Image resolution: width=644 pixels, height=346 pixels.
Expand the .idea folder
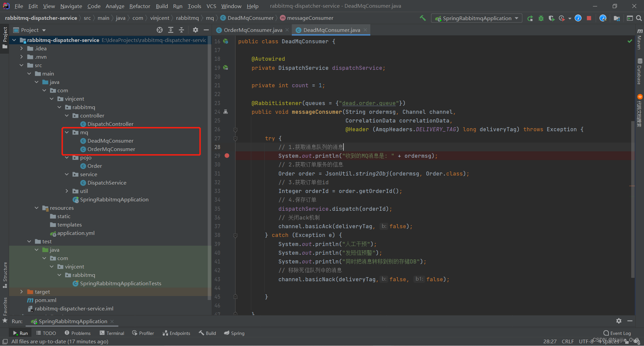tap(21, 48)
